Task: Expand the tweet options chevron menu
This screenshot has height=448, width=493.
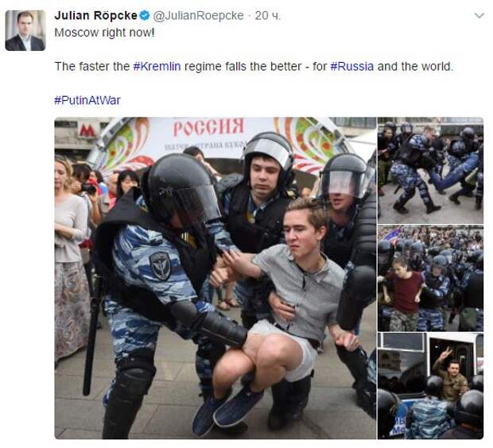Action: (479, 15)
